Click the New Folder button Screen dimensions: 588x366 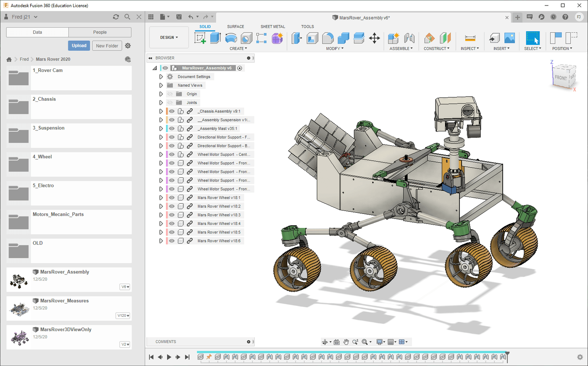[x=107, y=46]
